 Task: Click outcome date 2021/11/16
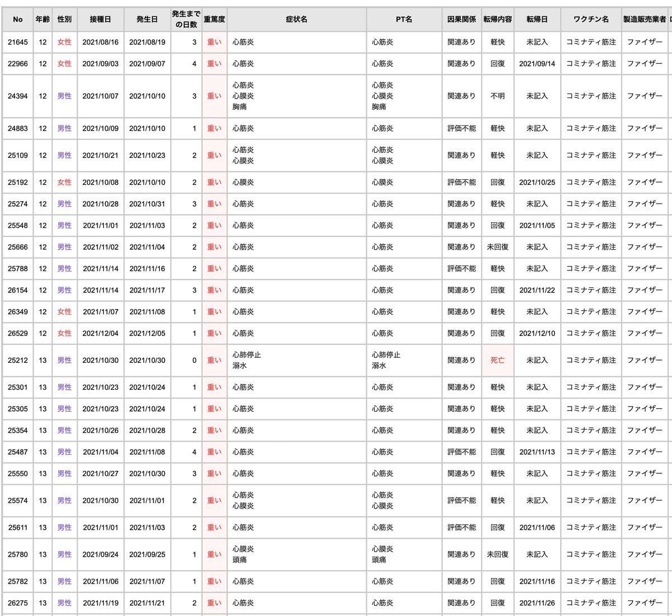point(537,582)
